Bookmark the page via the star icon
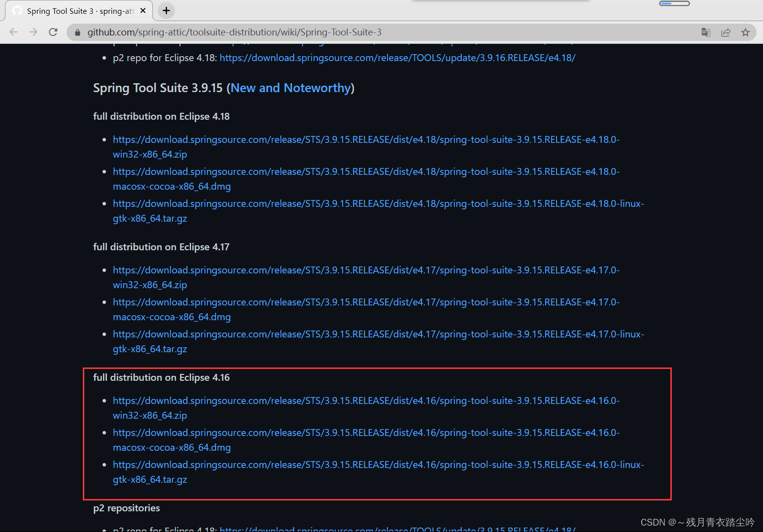 click(x=746, y=32)
